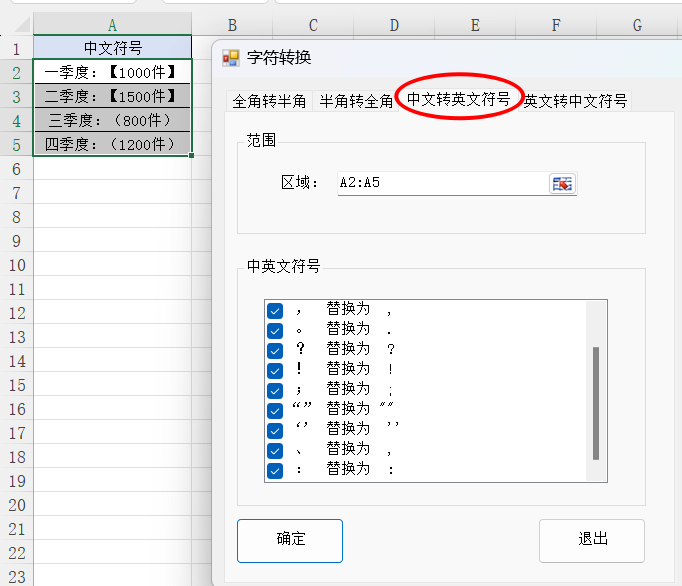This screenshot has height=586, width=682.
Task: Select column E header
Action: (x=475, y=25)
